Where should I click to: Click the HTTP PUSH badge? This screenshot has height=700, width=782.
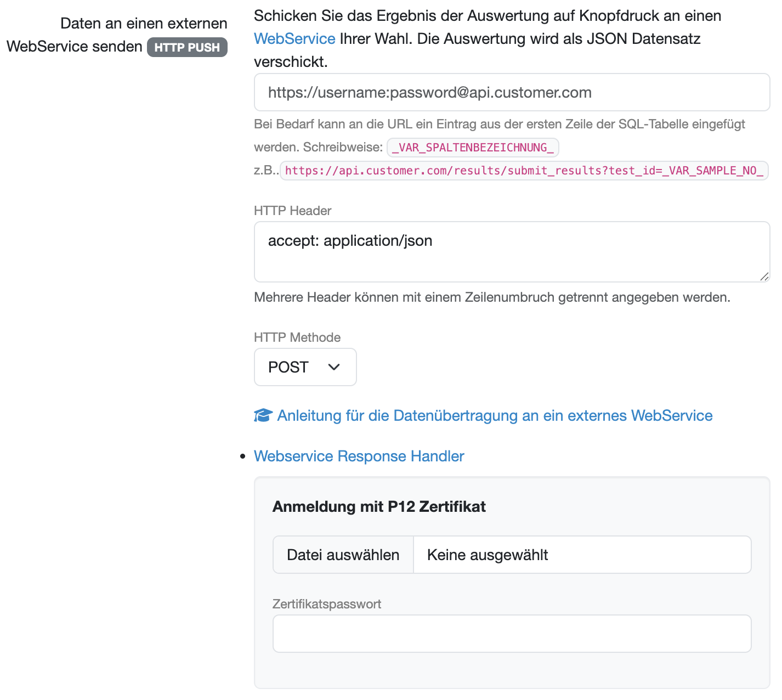coord(187,47)
